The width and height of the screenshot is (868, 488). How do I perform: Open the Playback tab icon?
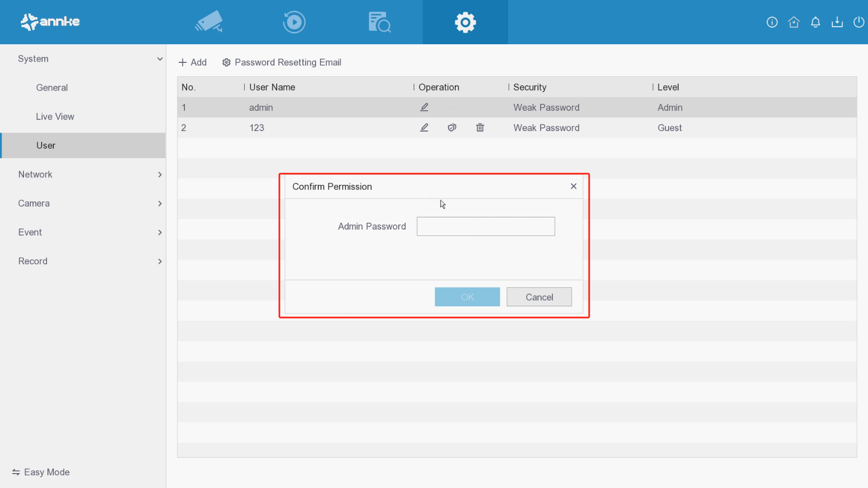point(294,22)
